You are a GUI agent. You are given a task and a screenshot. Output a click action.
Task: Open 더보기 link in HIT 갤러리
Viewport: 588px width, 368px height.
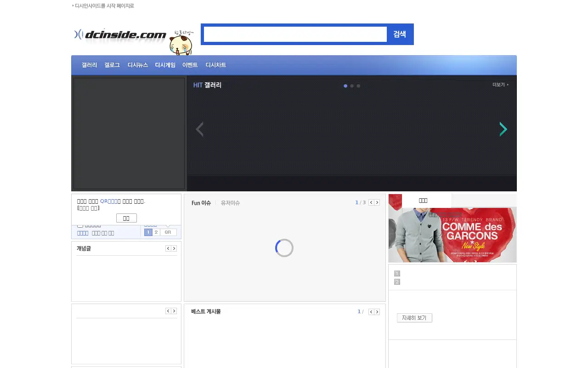point(500,85)
